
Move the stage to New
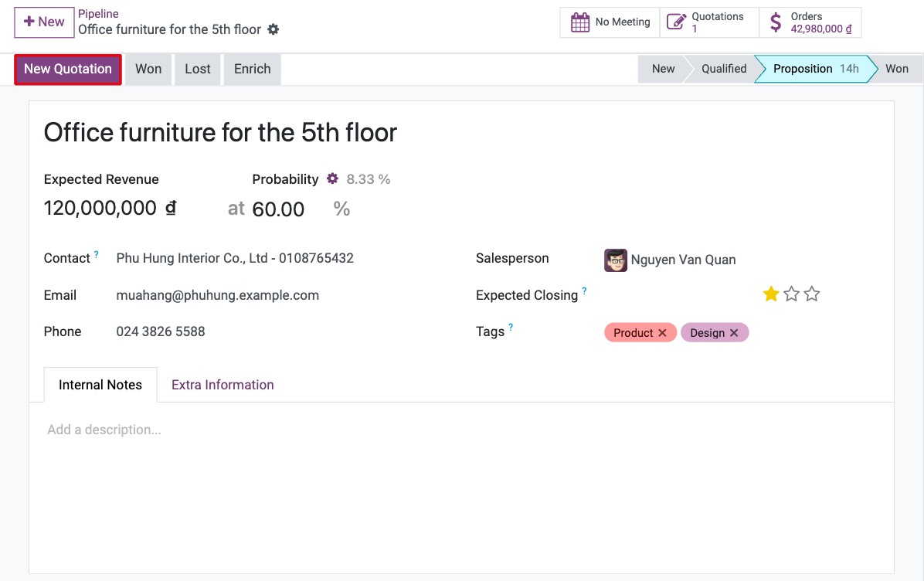pos(663,69)
